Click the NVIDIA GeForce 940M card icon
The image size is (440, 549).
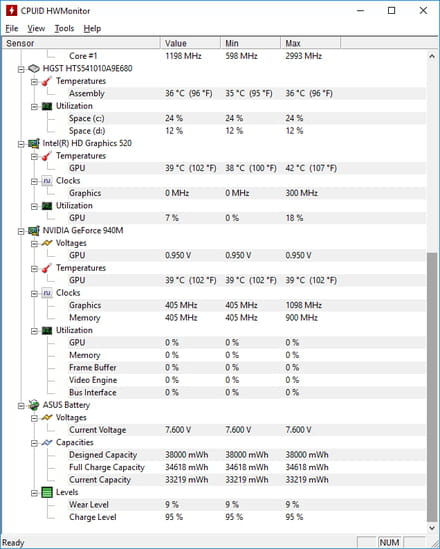pyautogui.click(x=34, y=230)
